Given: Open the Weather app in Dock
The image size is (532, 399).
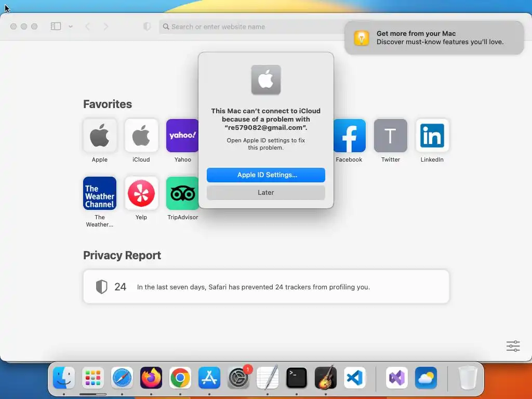Looking at the screenshot, I should (426, 378).
